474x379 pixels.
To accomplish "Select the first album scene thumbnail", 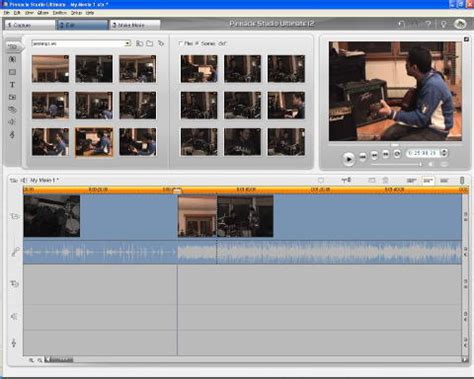I will click(x=50, y=69).
